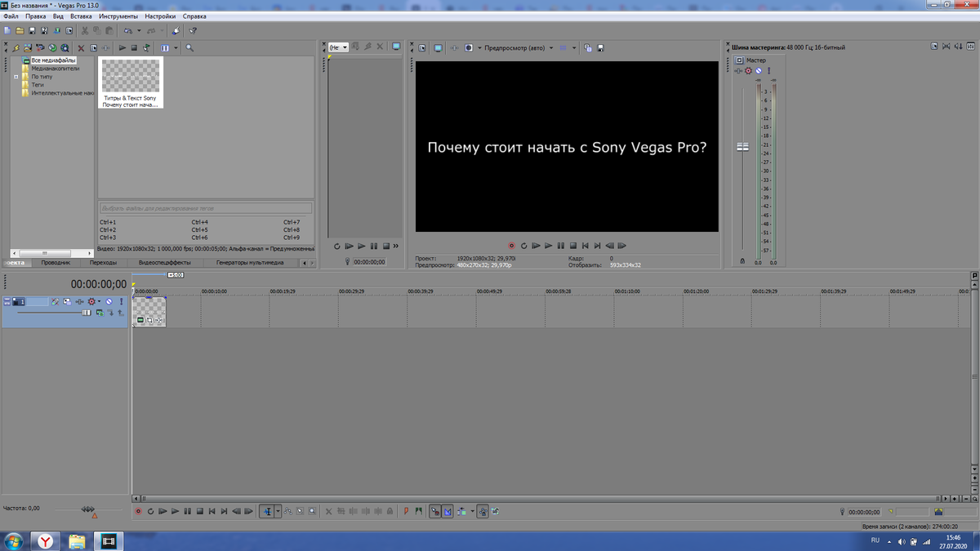The width and height of the screenshot is (980, 551).
Task: Click the get media from web icon
Action: [65, 48]
